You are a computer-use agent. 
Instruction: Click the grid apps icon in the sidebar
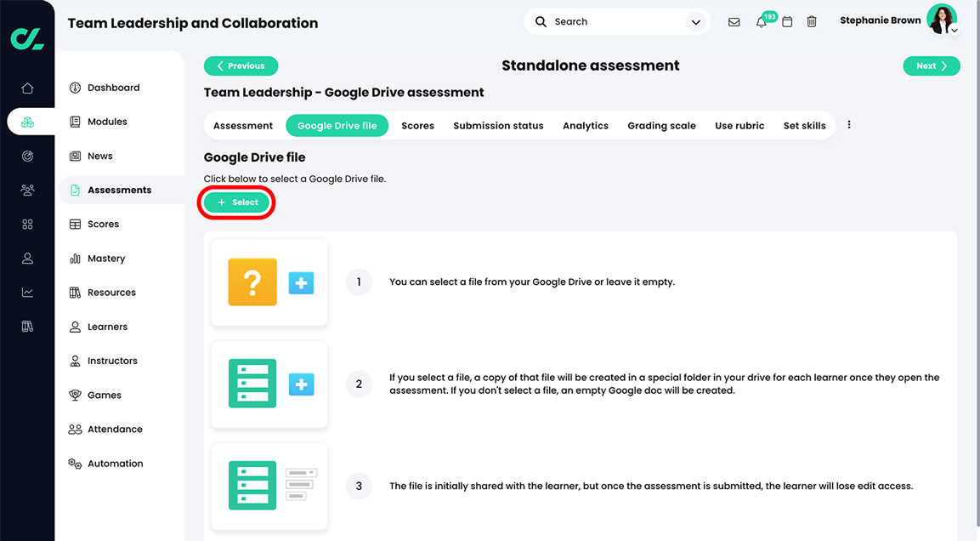[x=27, y=224]
